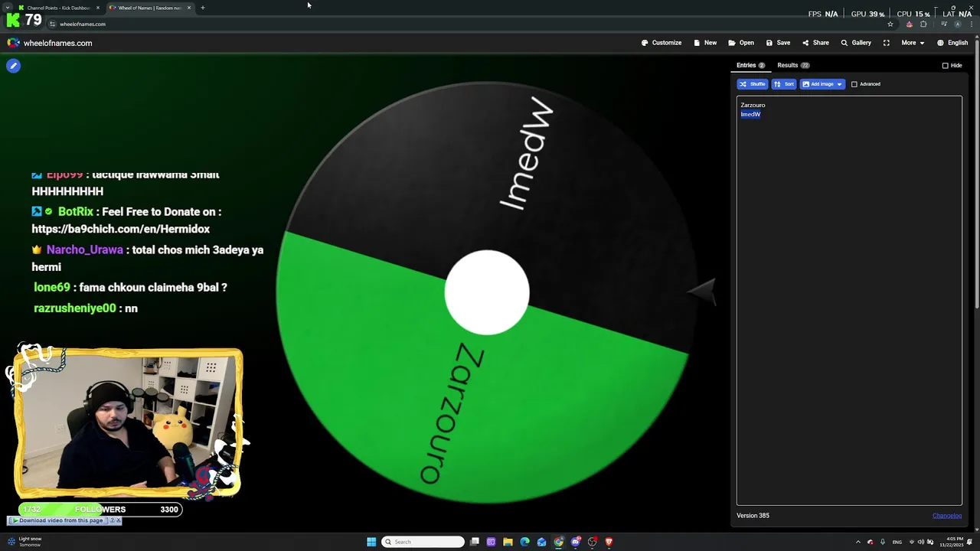Viewport: 980px width, 551px height.
Task: Click the blue pencil edit icon
Action: pos(13,66)
